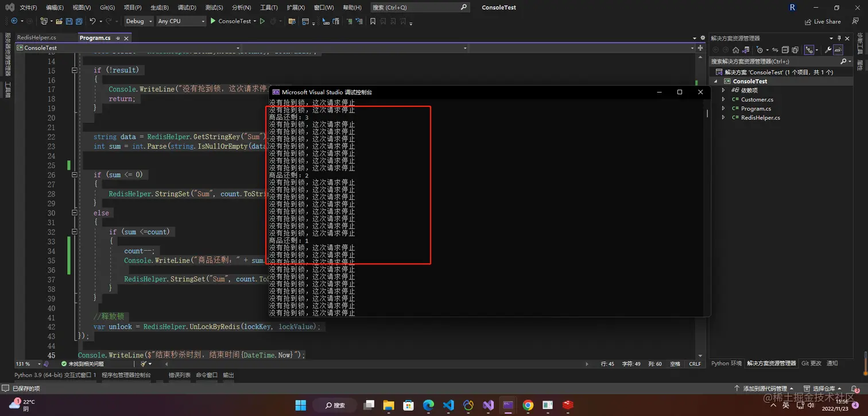Expand the 依赖项 node in Solution Explorer
This screenshot has height=416, width=868.
723,90
